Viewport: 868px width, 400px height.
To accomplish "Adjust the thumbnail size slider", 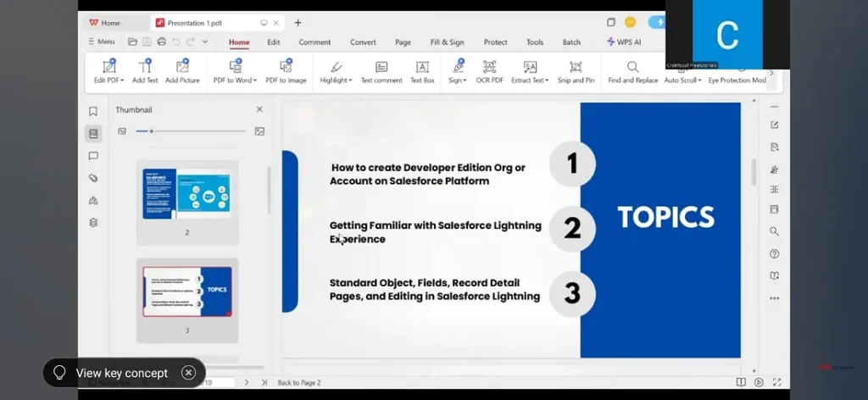I will [x=152, y=131].
